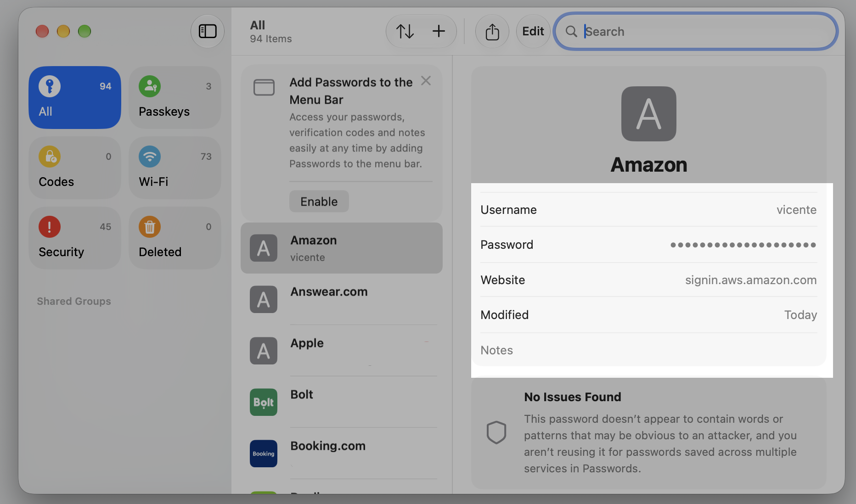Viewport: 856px width, 504px height.
Task: Click the Modified value Today
Action: coord(800,315)
